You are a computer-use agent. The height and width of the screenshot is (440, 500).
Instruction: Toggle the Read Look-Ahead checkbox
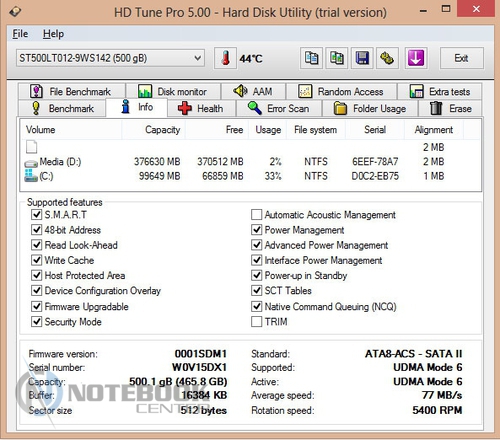pyautogui.click(x=36, y=245)
